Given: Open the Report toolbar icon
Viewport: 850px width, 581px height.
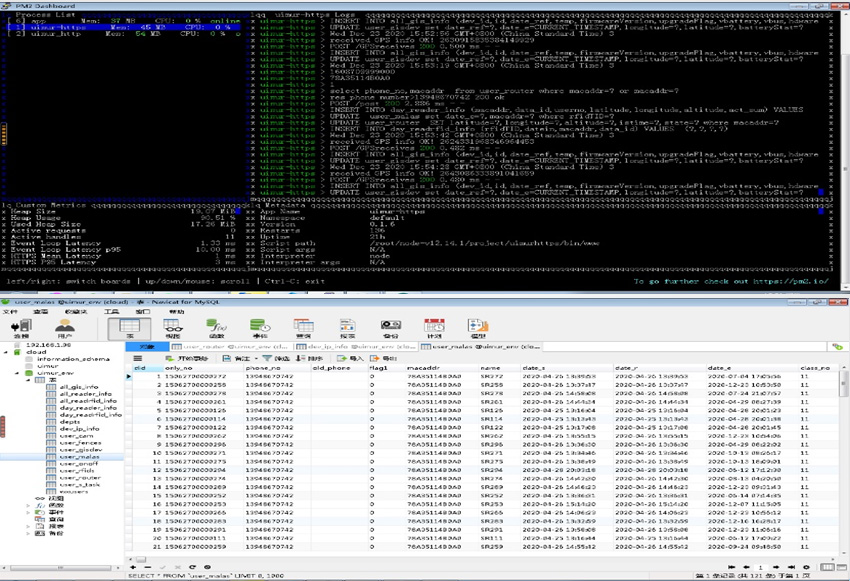Looking at the screenshot, I should coord(347,328).
